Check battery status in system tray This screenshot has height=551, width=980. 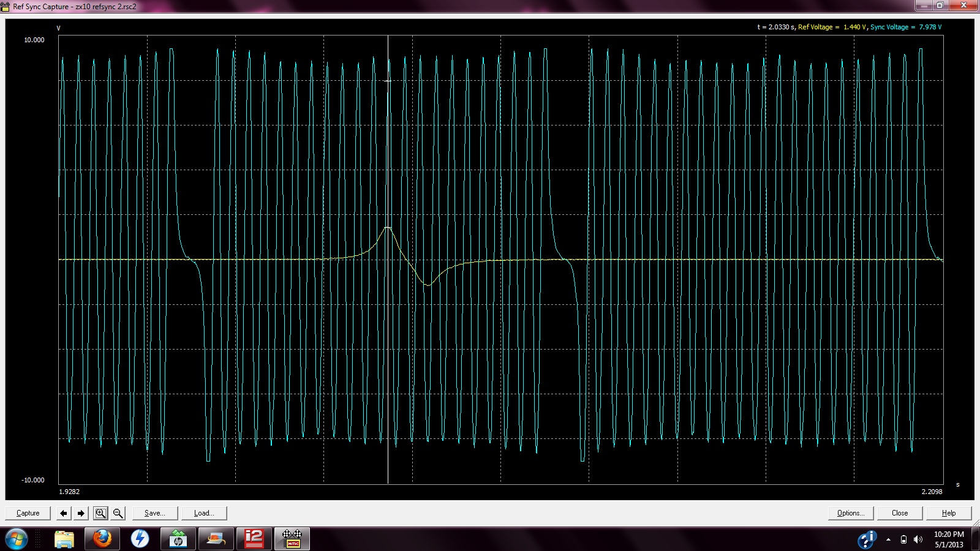coord(903,539)
